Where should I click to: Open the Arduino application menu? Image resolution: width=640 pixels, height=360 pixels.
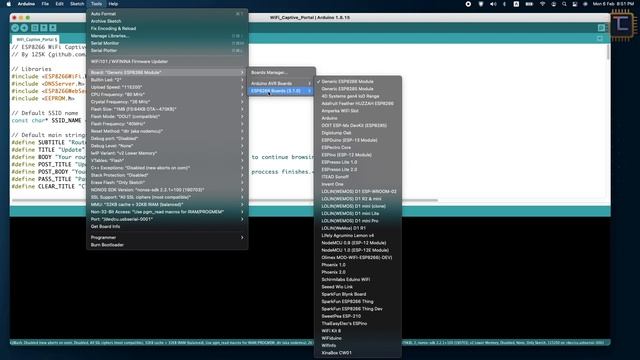coord(26,4)
